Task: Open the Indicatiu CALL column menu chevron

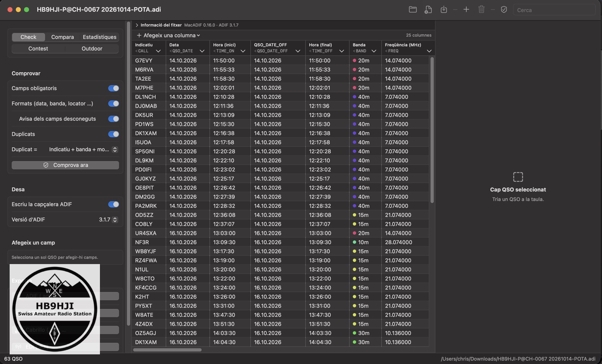Action: [x=158, y=51]
